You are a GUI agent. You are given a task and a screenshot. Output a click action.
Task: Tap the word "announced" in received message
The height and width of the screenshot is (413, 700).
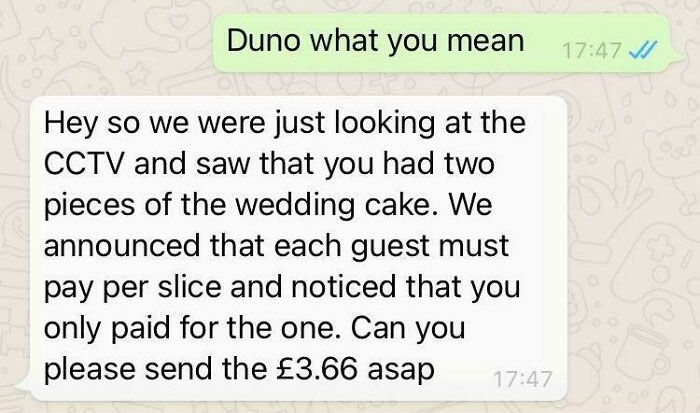tap(122, 246)
